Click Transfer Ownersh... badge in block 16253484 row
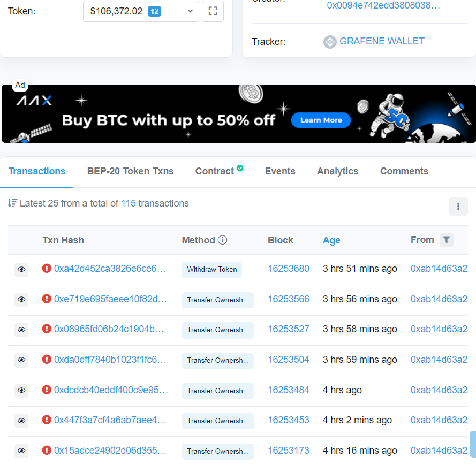The height and width of the screenshot is (465, 476). point(218,391)
